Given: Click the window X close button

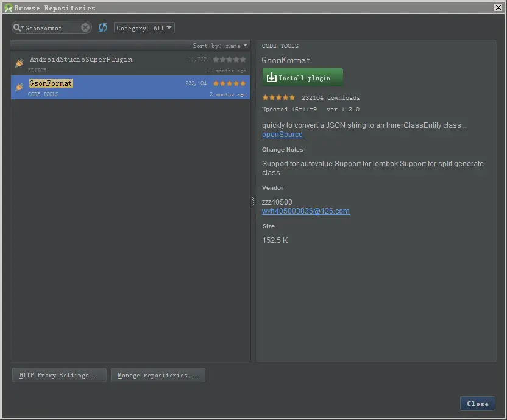Looking at the screenshot, I should click(x=498, y=7).
